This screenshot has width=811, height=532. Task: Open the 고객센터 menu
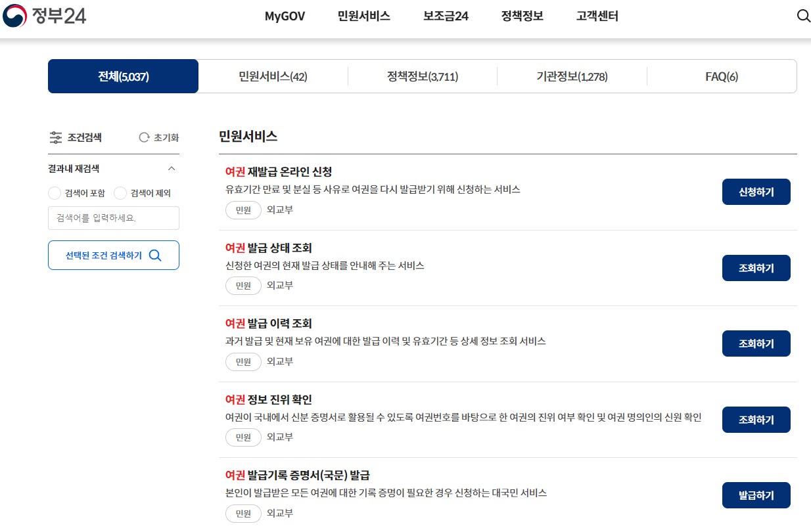597,16
